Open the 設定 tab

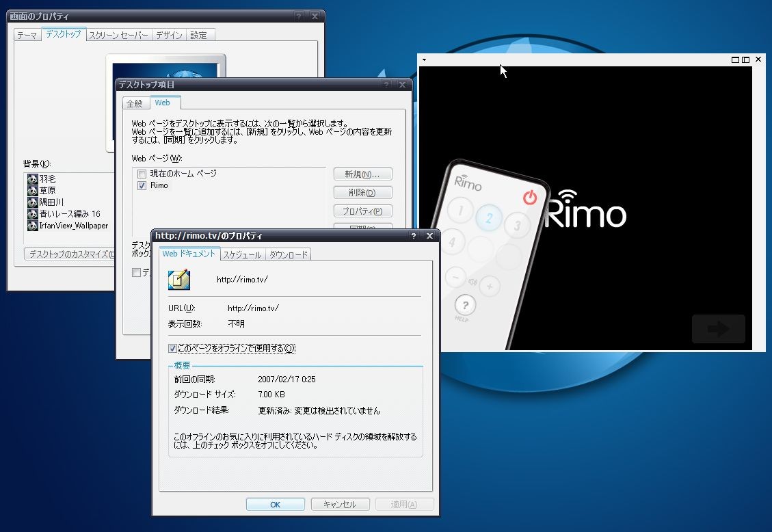click(199, 36)
